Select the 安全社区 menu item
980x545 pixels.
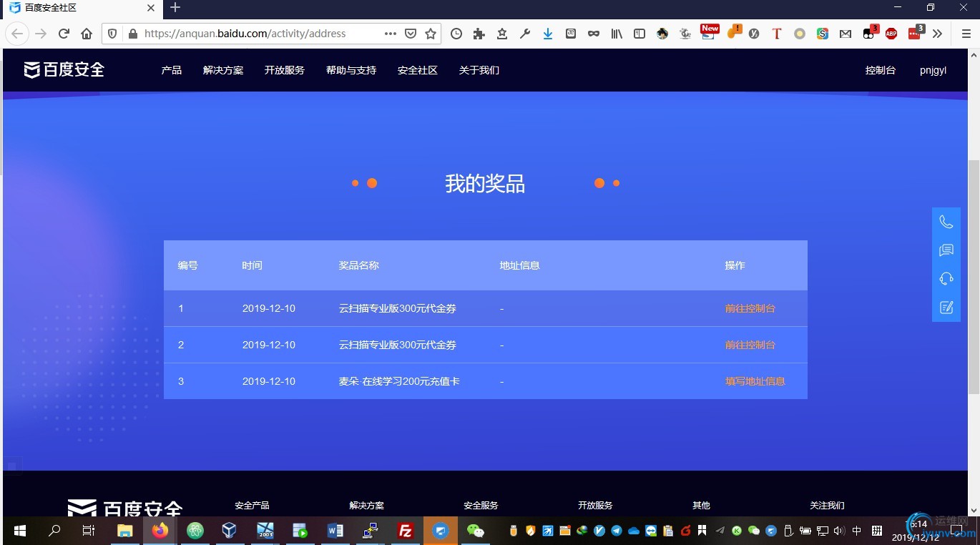417,69
